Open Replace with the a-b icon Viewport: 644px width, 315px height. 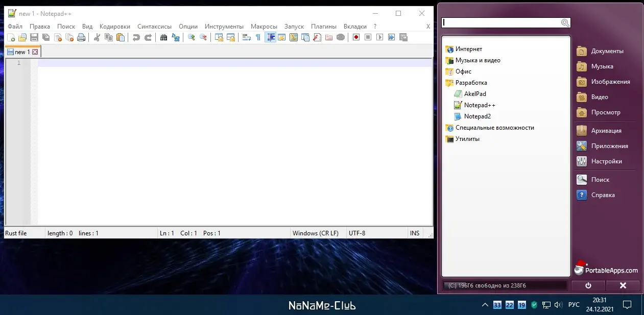176,37
